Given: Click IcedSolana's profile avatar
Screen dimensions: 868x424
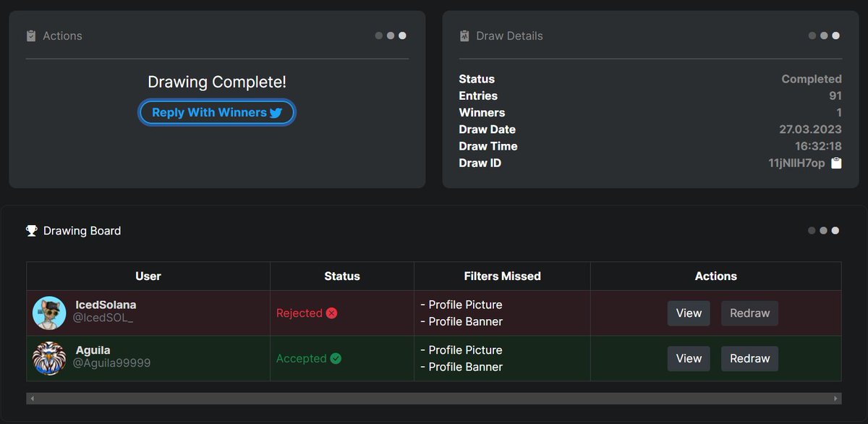Looking at the screenshot, I should point(50,313).
